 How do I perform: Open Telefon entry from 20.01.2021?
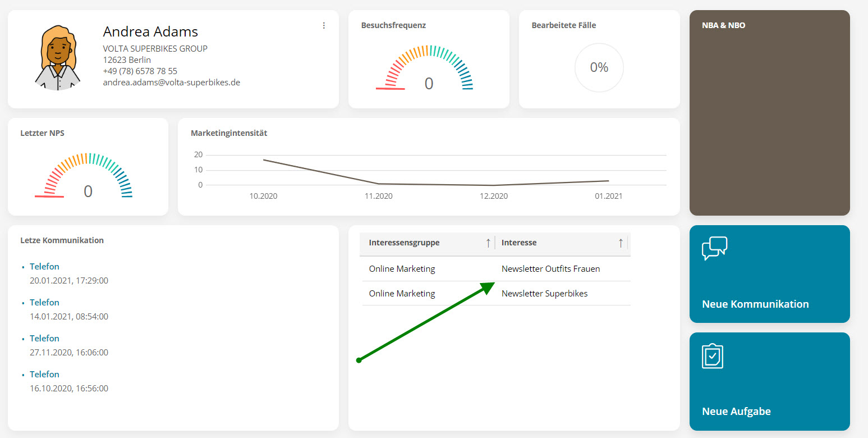[44, 266]
